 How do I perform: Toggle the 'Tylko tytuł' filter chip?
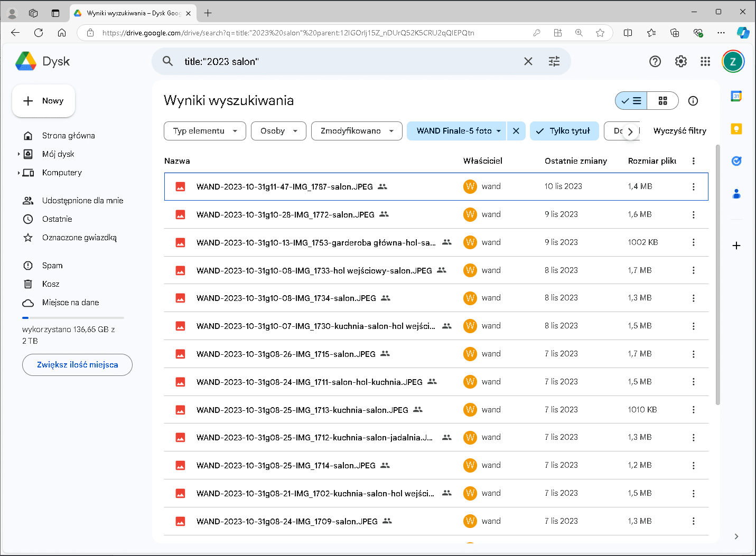[x=564, y=131]
